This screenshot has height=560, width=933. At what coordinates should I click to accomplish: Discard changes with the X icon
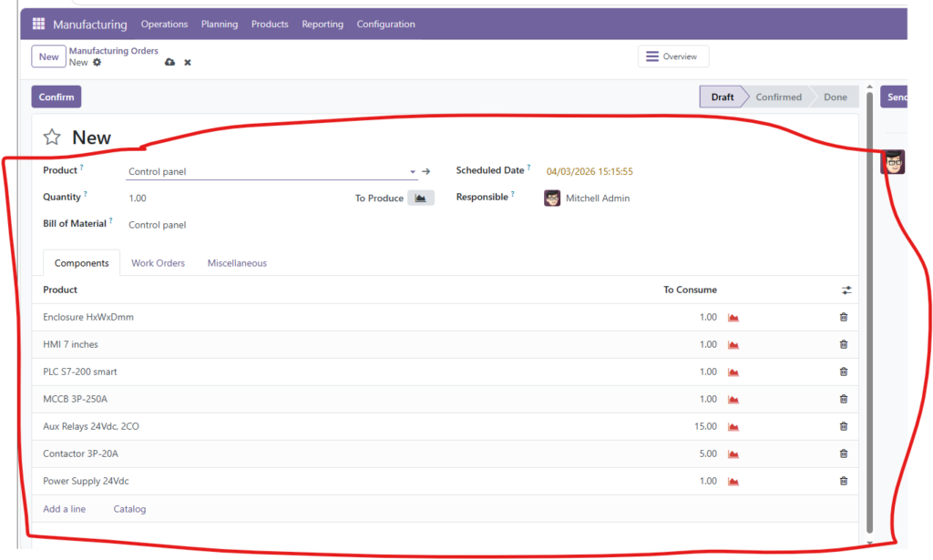[188, 63]
